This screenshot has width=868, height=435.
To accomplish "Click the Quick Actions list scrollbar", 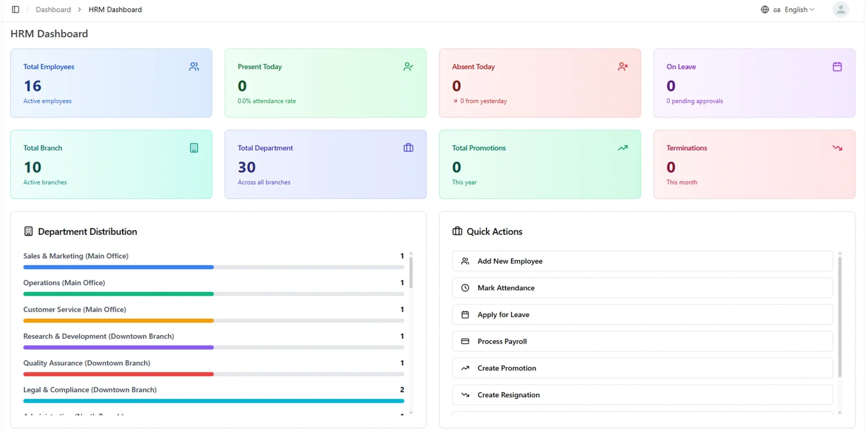I will click(x=840, y=317).
